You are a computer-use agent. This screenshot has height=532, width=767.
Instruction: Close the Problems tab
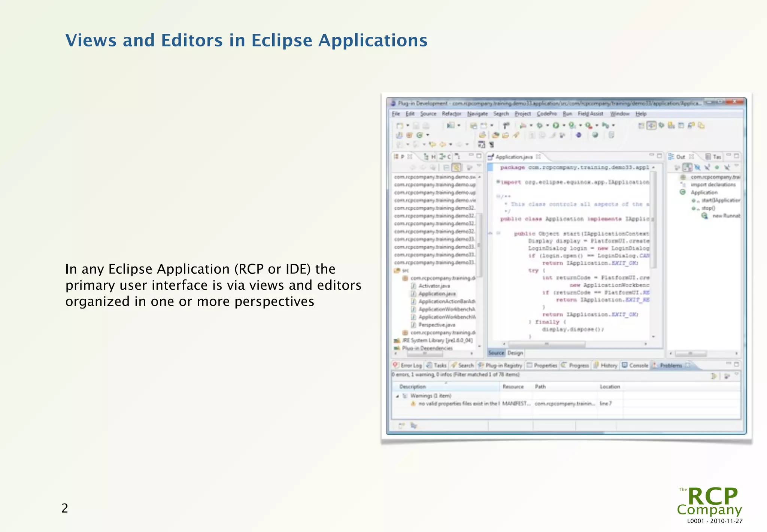[x=688, y=365]
